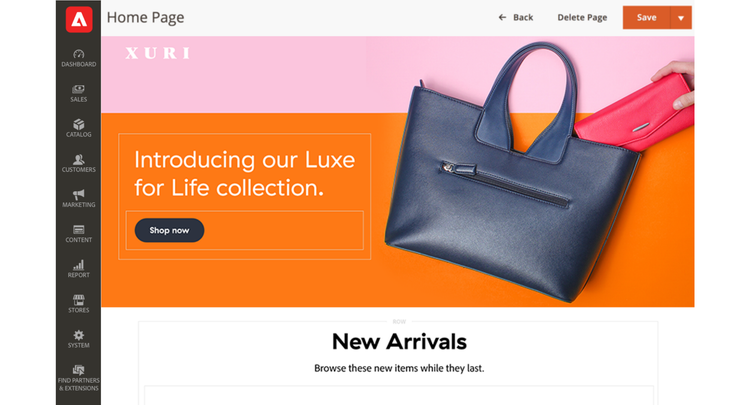Open the Catalog sidebar icon
This screenshot has width=750, height=405.
click(78, 124)
